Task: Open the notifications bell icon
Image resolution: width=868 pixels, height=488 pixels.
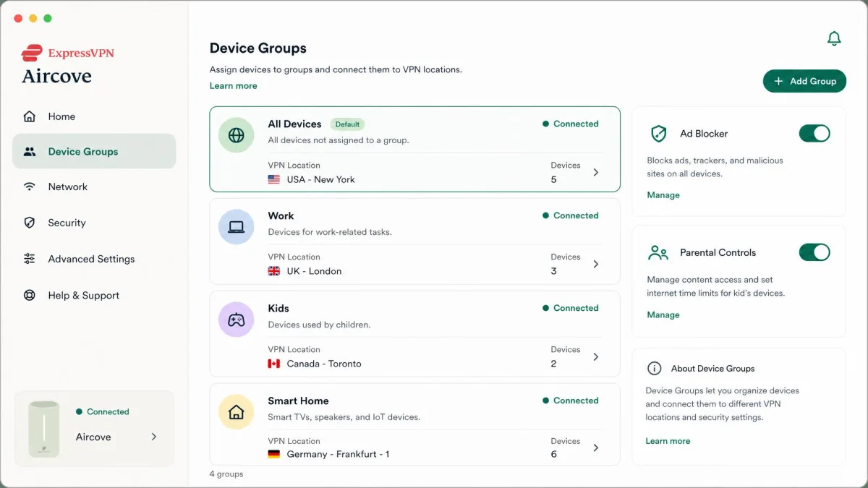Action: [834, 38]
